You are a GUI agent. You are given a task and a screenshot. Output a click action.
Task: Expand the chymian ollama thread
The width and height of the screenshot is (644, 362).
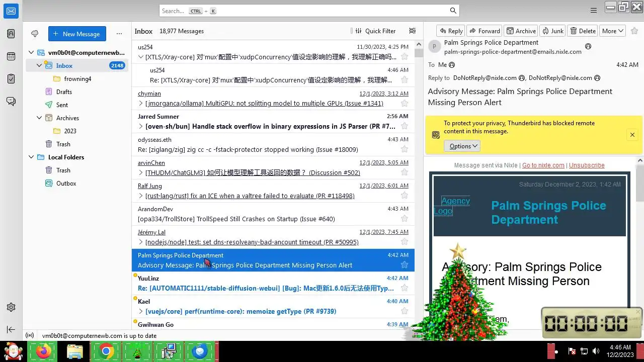[141, 103]
